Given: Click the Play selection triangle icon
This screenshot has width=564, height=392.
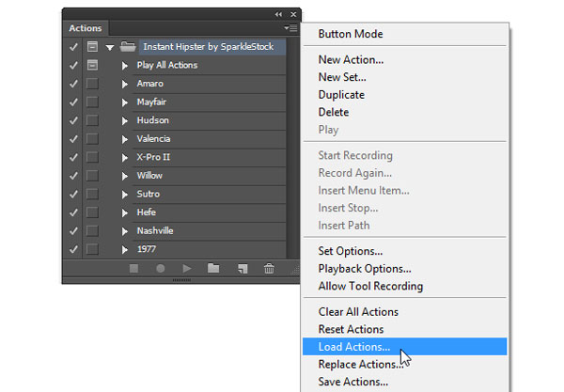Looking at the screenshot, I should click(x=187, y=269).
